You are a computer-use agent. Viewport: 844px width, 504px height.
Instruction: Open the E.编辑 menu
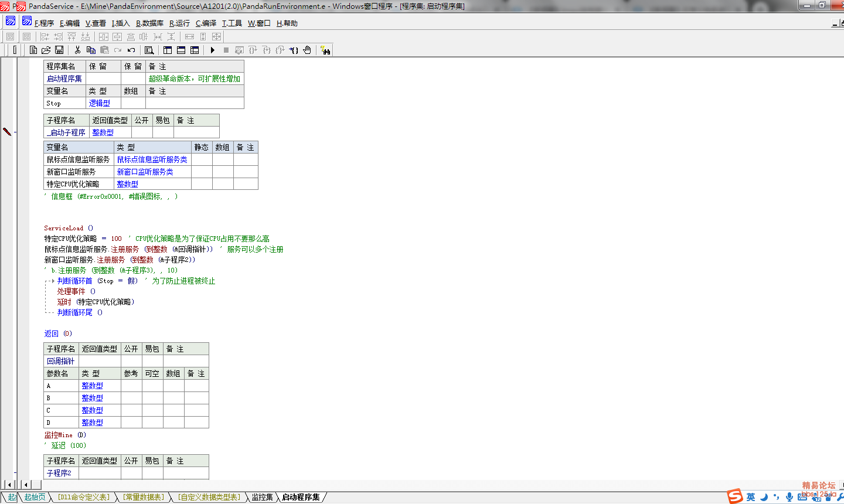(70, 23)
